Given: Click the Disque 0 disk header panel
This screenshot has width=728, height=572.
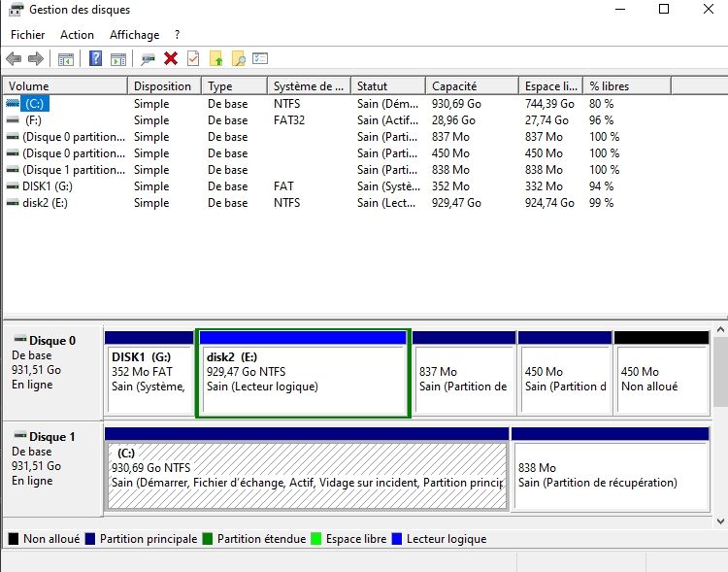Looking at the screenshot, I should tap(53, 373).
